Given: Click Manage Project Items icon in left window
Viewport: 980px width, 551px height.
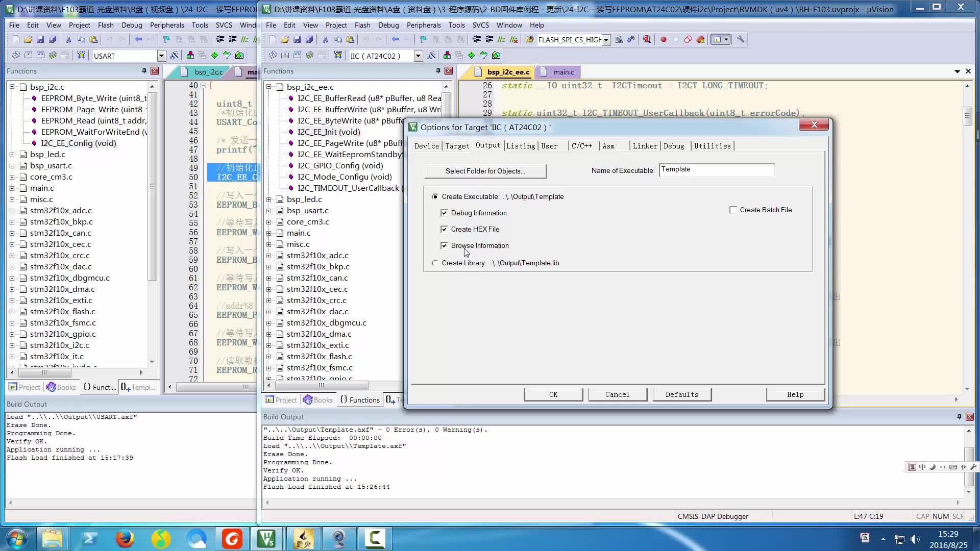Looking at the screenshot, I should click(x=190, y=56).
